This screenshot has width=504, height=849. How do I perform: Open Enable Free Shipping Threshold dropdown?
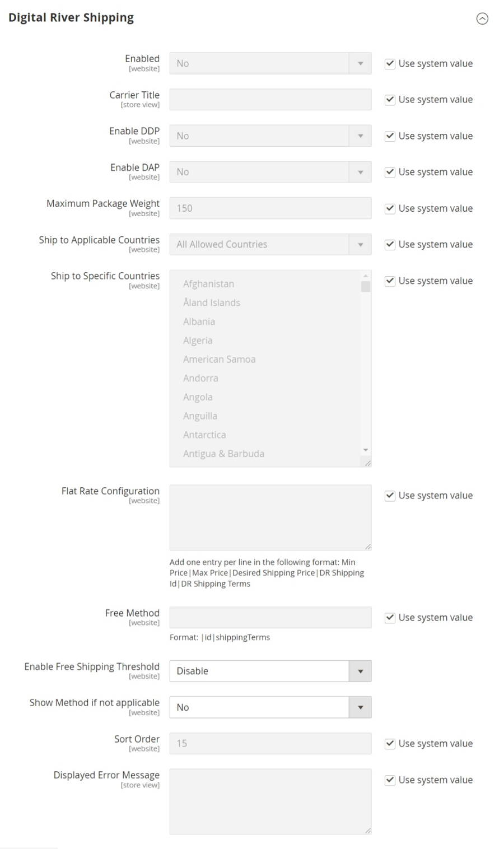point(270,671)
